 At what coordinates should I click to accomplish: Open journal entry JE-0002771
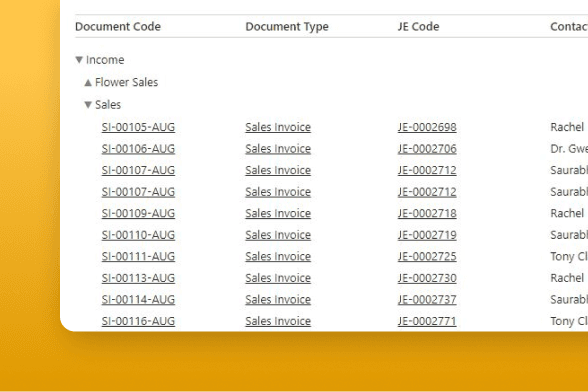[427, 321]
